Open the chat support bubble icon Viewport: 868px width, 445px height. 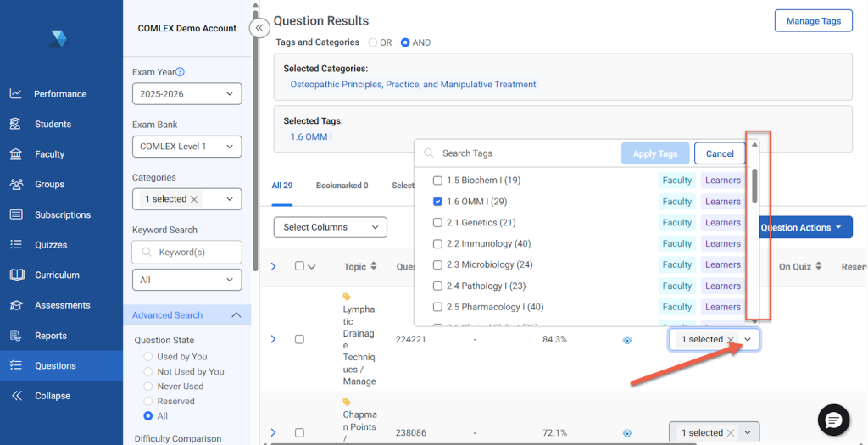tap(833, 420)
